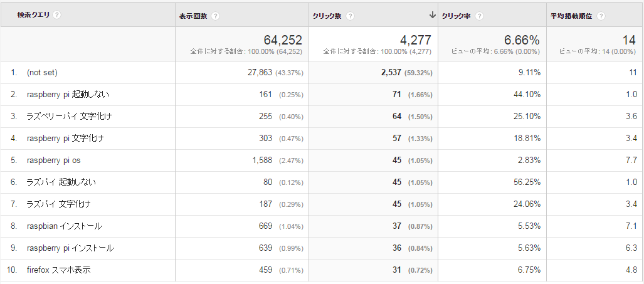Open help icon beside 表示回数 column
Screen dimensions: 644x284
[x=215, y=16]
